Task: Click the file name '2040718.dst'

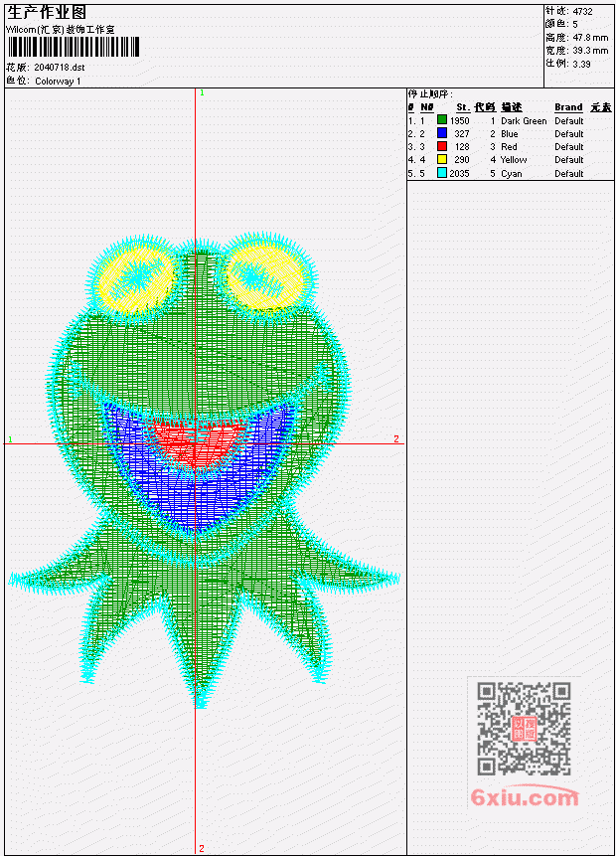Action: point(59,68)
